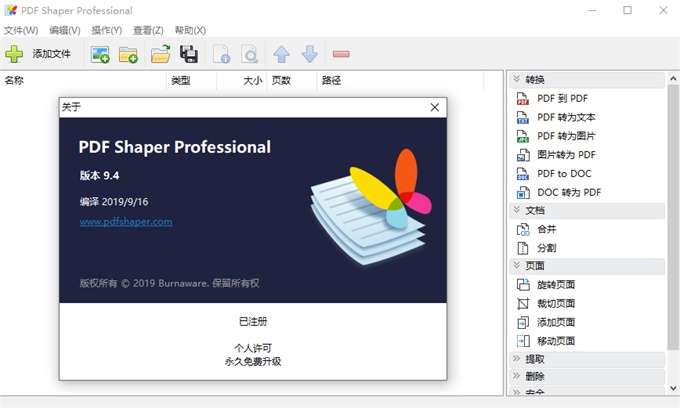Click the file info toolbar icon

(x=222, y=54)
